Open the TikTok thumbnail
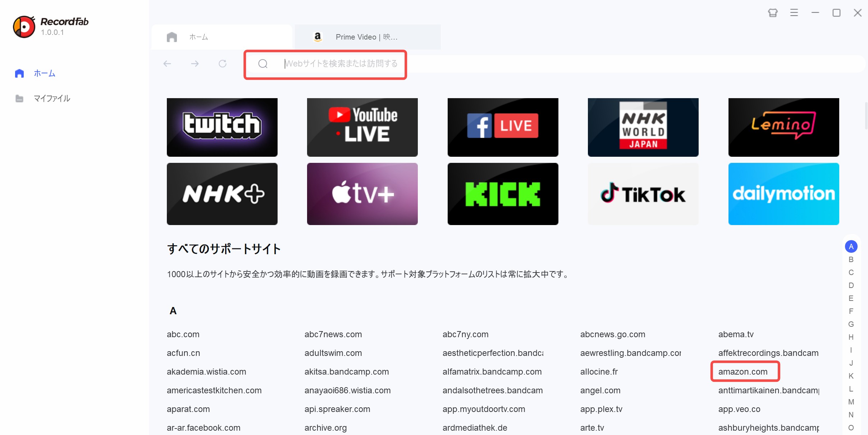Viewport: 868px width, 435px height. click(643, 194)
